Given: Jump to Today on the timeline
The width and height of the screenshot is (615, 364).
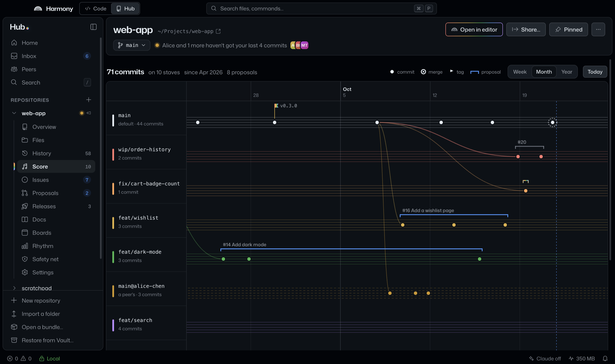Looking at the screenshot, I should [x=595, y=72].
